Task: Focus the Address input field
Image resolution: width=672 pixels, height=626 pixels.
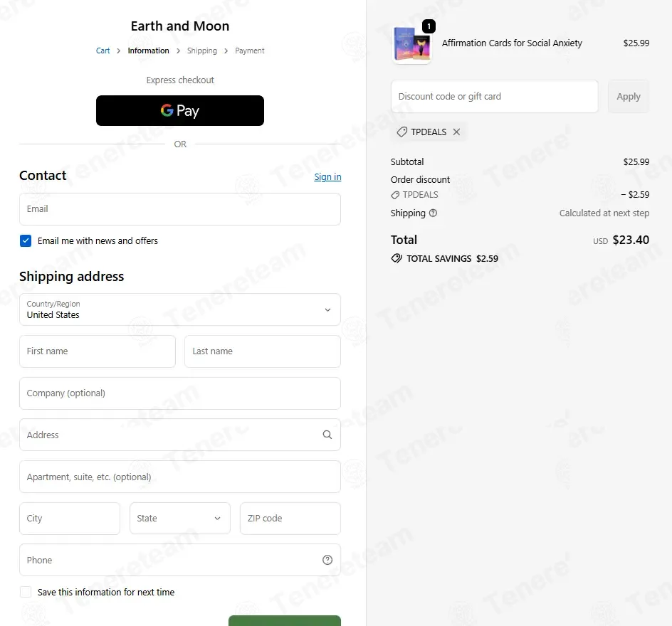Action: (180, 435)
